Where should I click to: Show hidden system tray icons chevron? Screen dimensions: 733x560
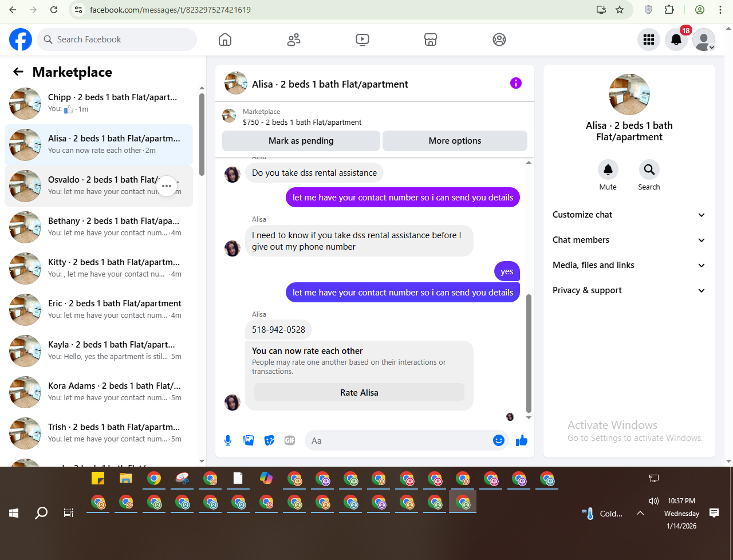click(x=640, y=513)
